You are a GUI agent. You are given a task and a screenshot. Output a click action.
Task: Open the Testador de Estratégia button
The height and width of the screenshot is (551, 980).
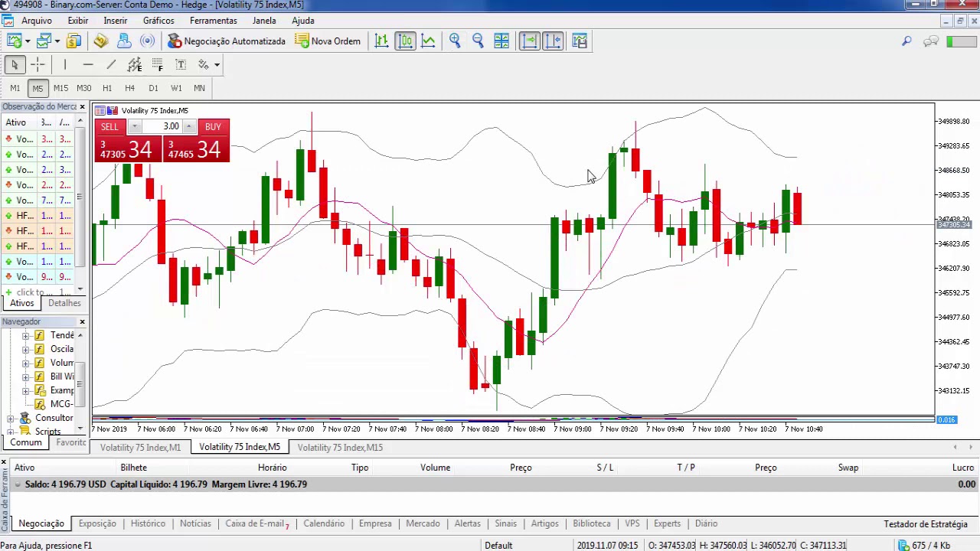926,524
